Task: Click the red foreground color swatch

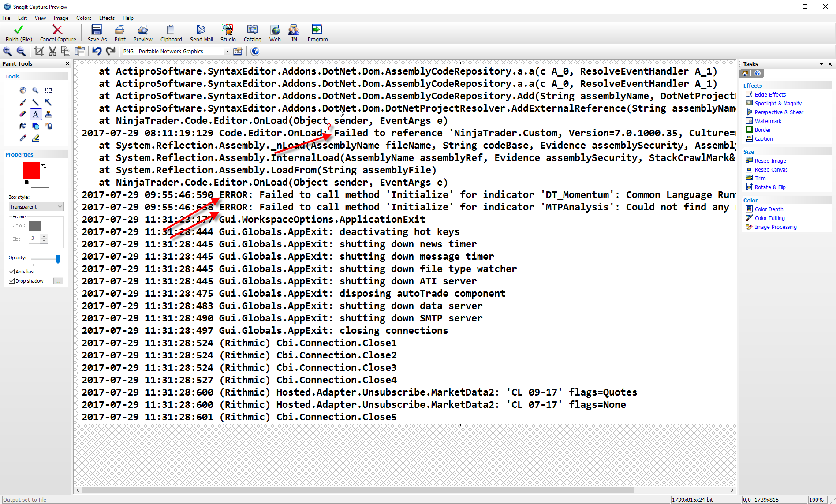Action: 31,170
